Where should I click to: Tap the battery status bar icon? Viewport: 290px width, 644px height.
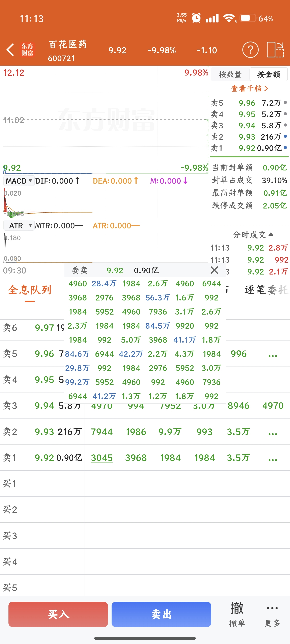(248, 18)
